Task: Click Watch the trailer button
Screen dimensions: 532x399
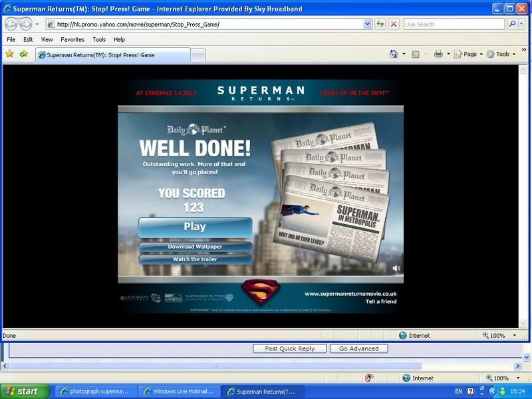Action: pos(195,259)
